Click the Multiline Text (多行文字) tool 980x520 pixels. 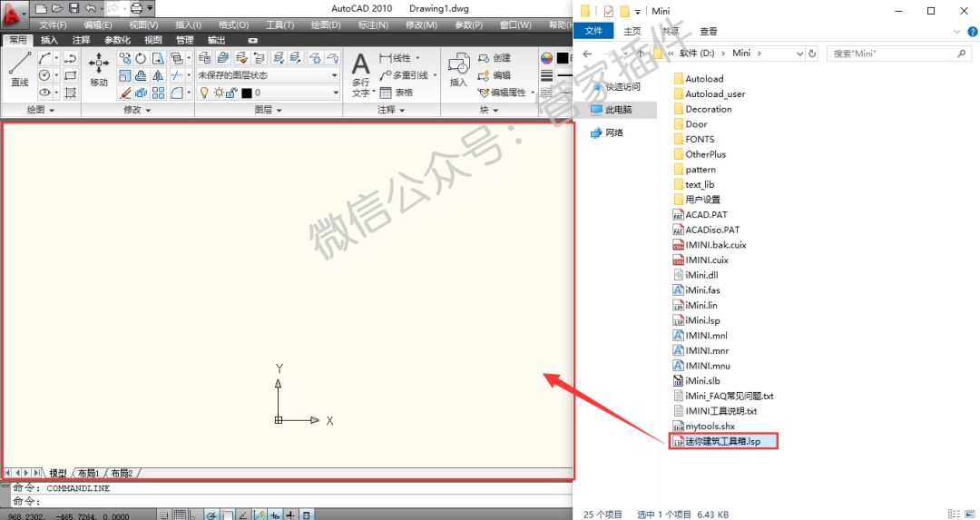(x=360, y=74)
